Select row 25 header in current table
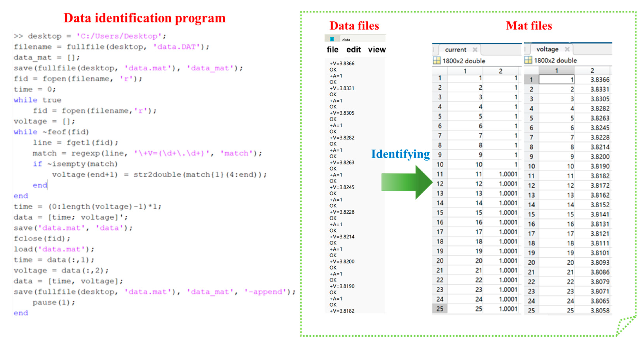The image size is (644, 346). pyautogui.click(x=440, y=309)
